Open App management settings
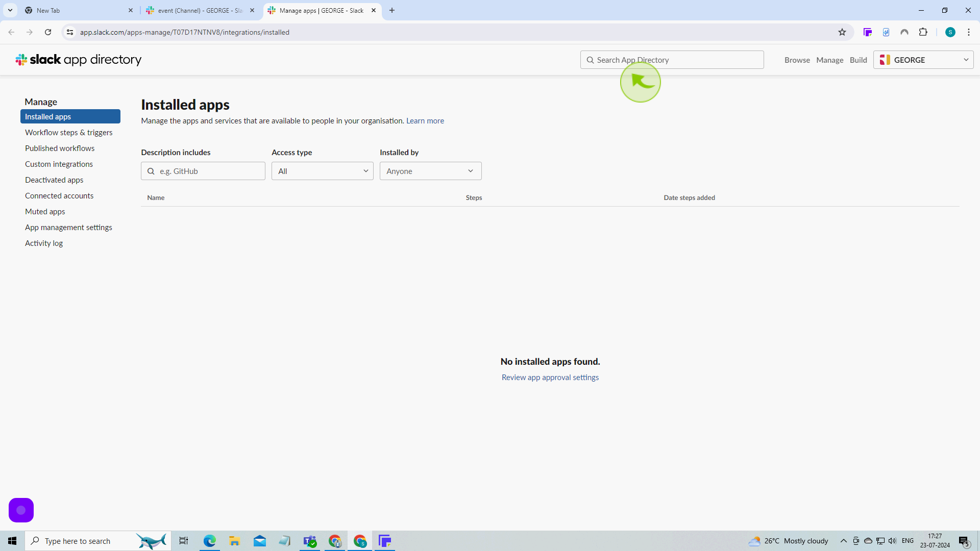This screenshot has height=551, width=980. [x=68, y=227]
